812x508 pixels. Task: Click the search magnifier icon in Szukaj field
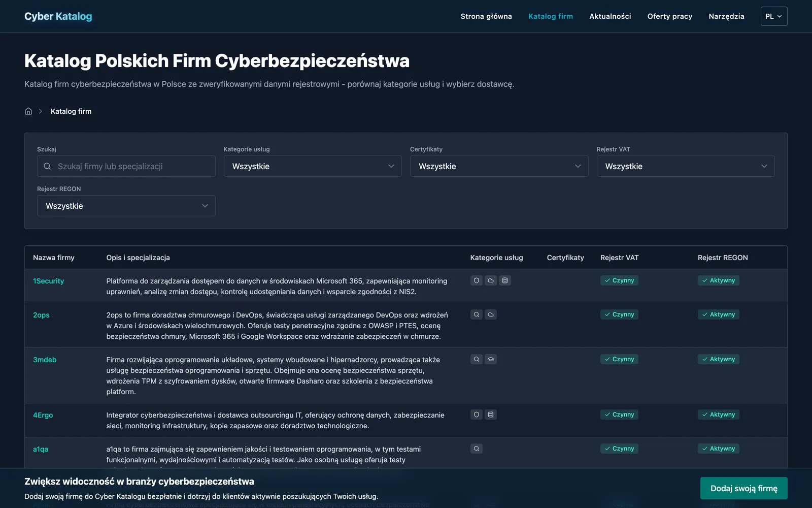coord(47,166)
